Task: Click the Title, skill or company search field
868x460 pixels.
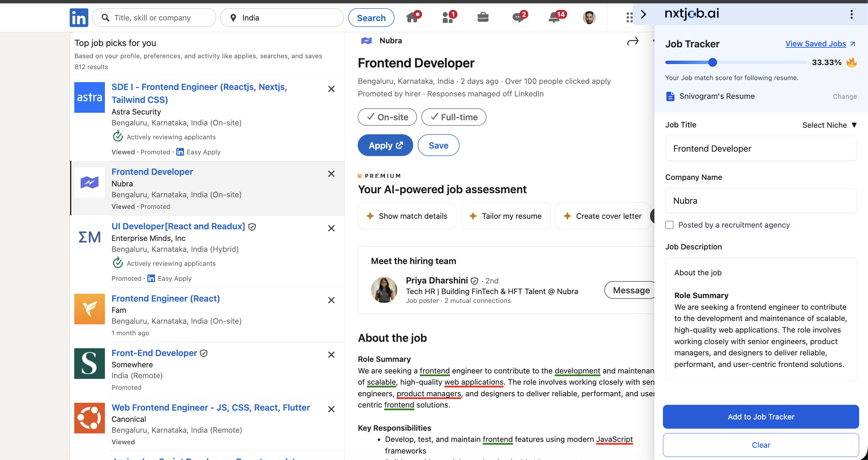Action: tap(154, 17)
